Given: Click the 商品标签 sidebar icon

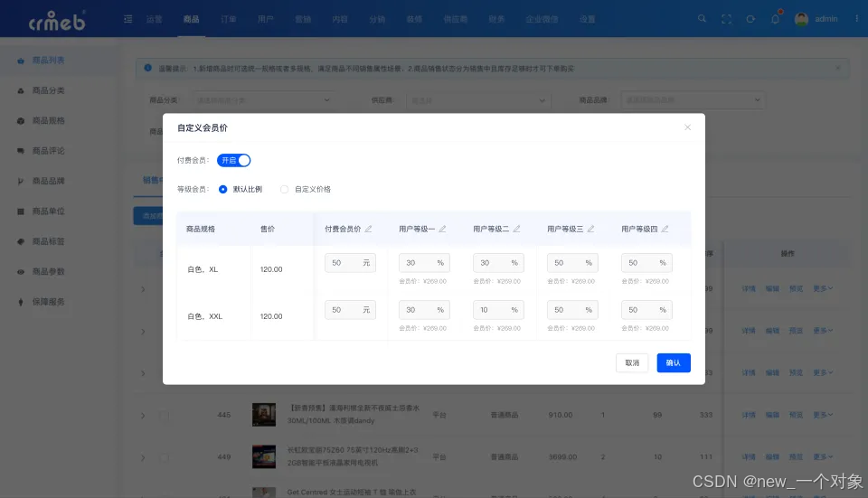Looking at the screenshot, I should pos(21,241).
